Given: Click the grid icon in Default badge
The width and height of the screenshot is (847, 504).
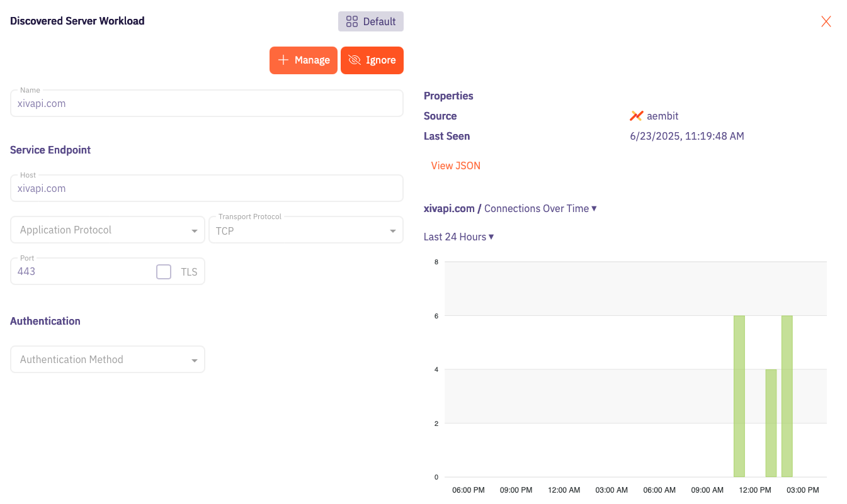Looking at the screenshot, I should (x=352, y=21).
